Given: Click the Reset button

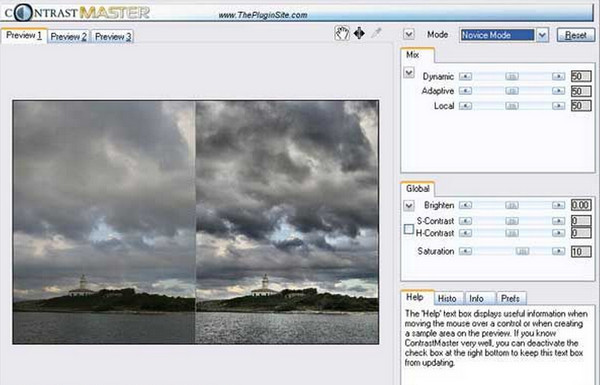Looking at the screenshot, I should (576, 35).
